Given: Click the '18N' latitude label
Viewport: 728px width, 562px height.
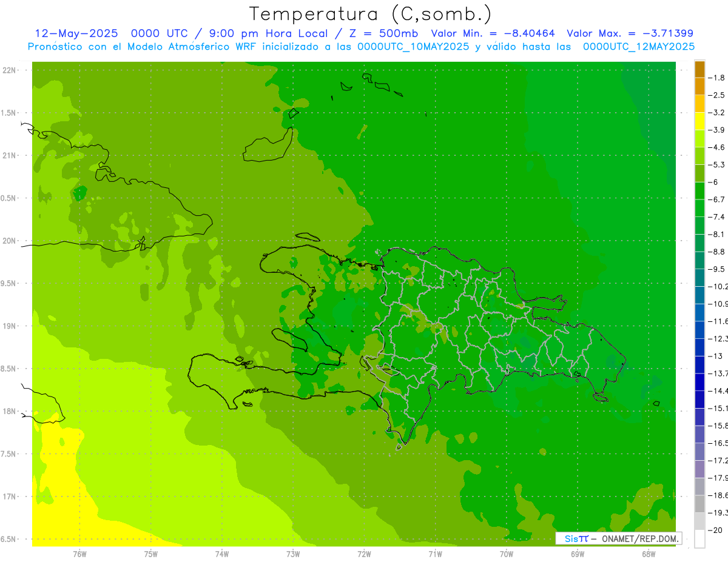Looking at the screenshot, I should [x=10, y=412].
